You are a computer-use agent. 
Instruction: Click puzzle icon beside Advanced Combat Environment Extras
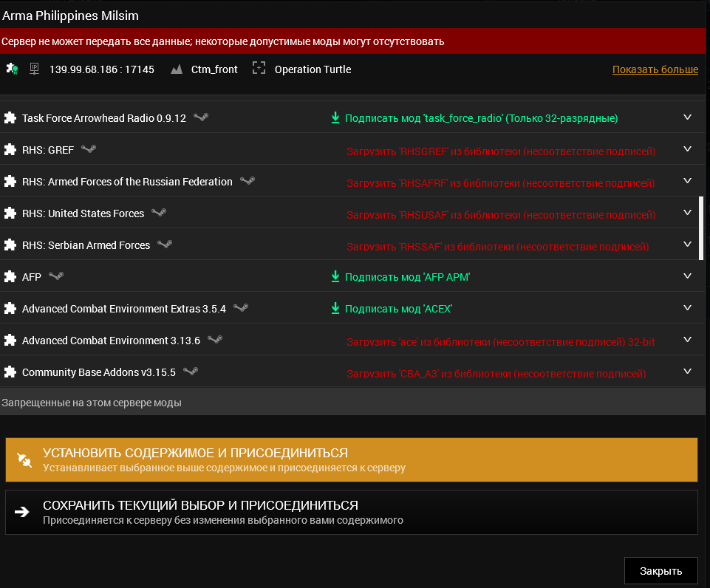pos(10,308)
